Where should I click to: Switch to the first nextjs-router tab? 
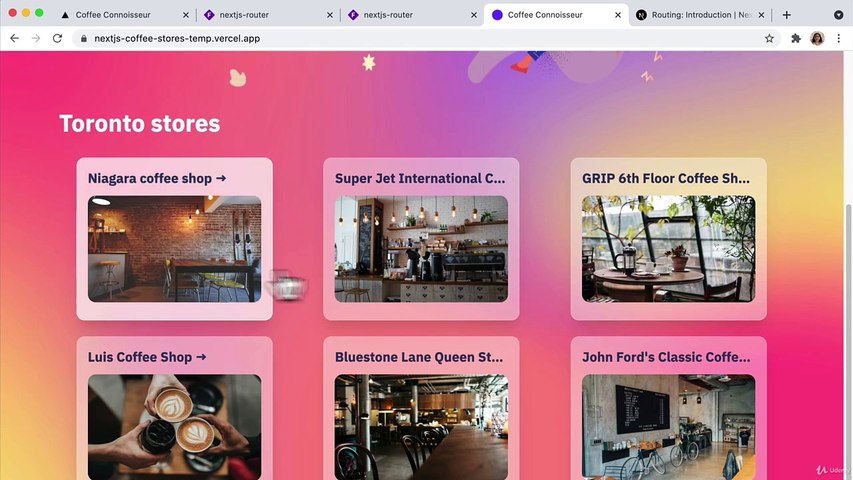(267, 15)
